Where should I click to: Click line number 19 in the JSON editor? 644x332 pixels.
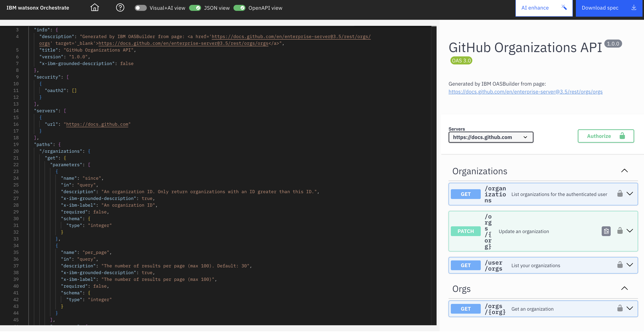click(x=16, y=145)
